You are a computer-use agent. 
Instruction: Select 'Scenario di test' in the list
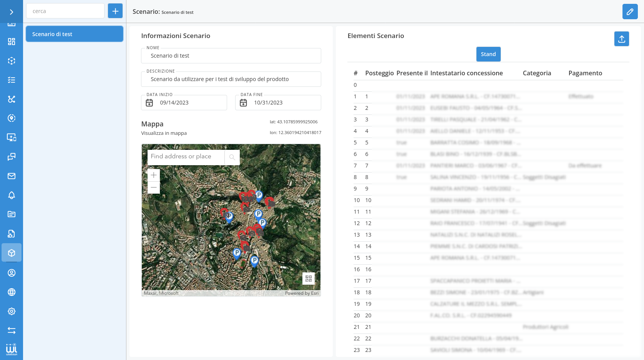point(75,34)
